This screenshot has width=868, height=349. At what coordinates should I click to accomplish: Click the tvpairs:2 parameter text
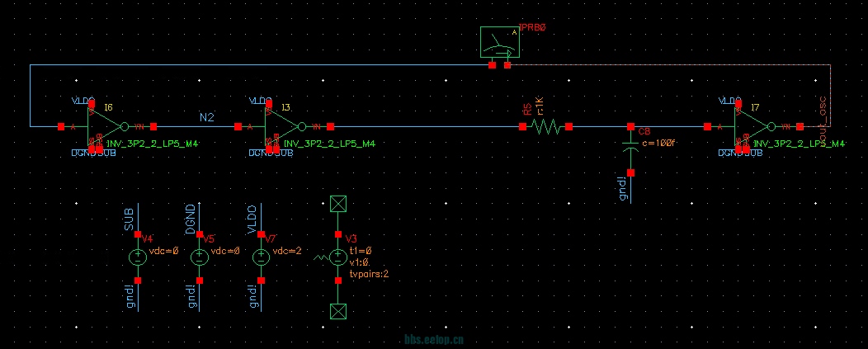tap(370, 274)
